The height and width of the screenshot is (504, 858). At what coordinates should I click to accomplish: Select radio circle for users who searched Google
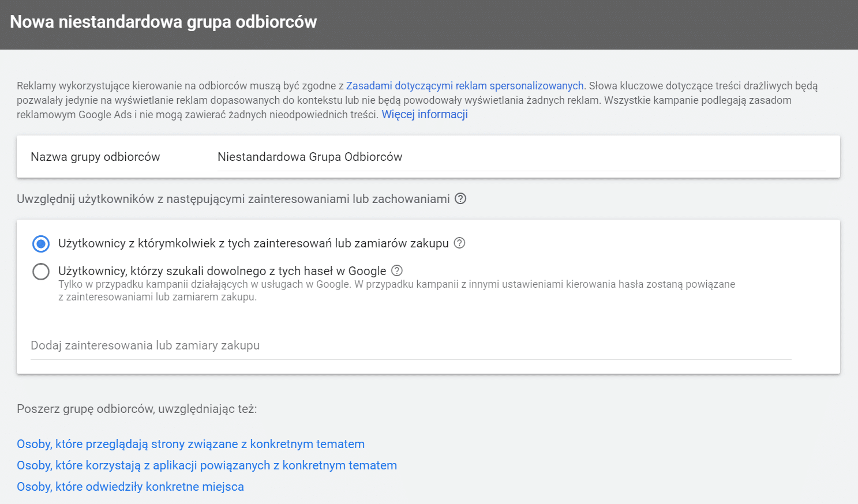pos(41,271)
